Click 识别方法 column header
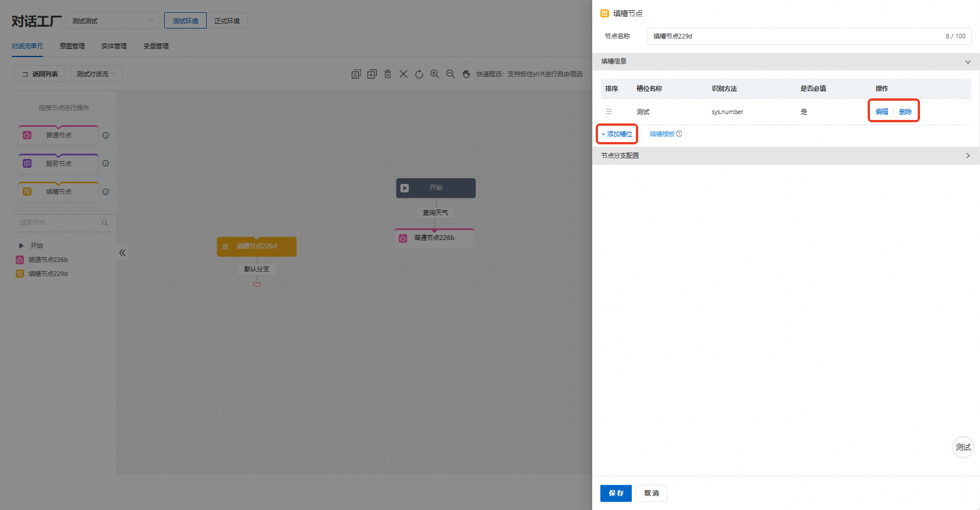 (x=724, y=88)
